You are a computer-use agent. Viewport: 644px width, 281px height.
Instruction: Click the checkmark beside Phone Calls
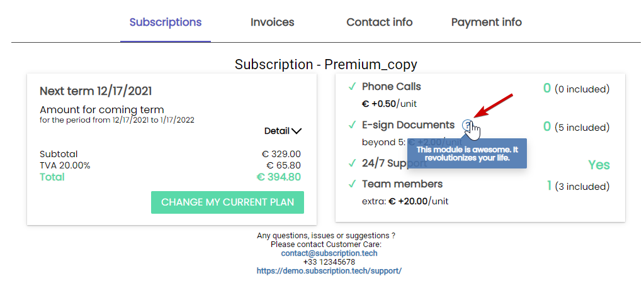pos(352,87)
